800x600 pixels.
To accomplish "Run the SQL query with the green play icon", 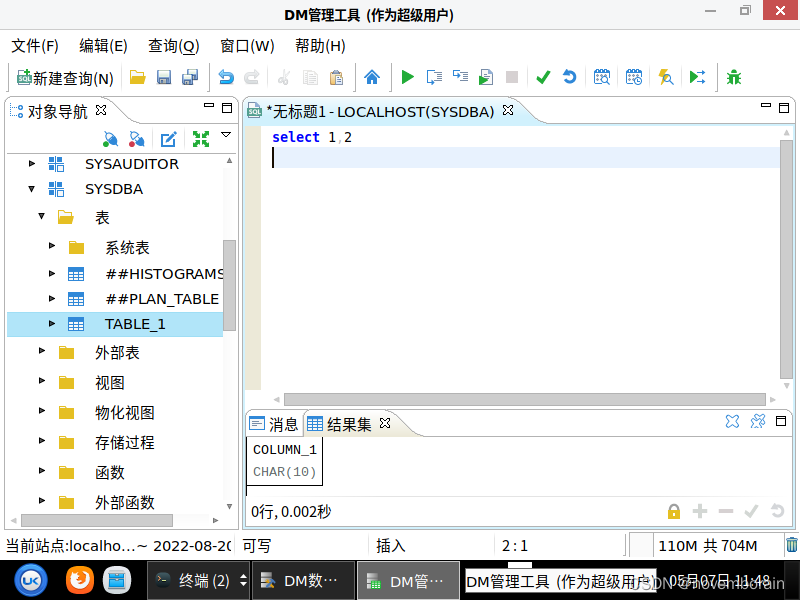I will (407, 77).
